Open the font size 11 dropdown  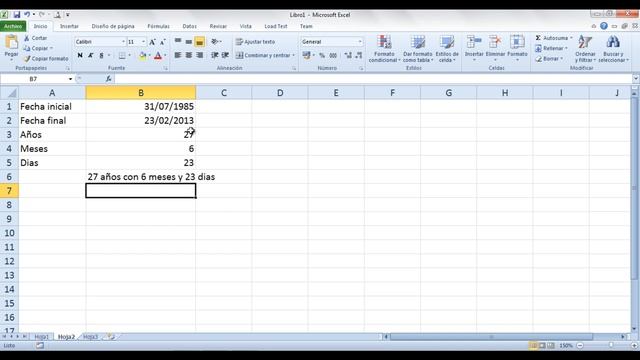[143, 42]
